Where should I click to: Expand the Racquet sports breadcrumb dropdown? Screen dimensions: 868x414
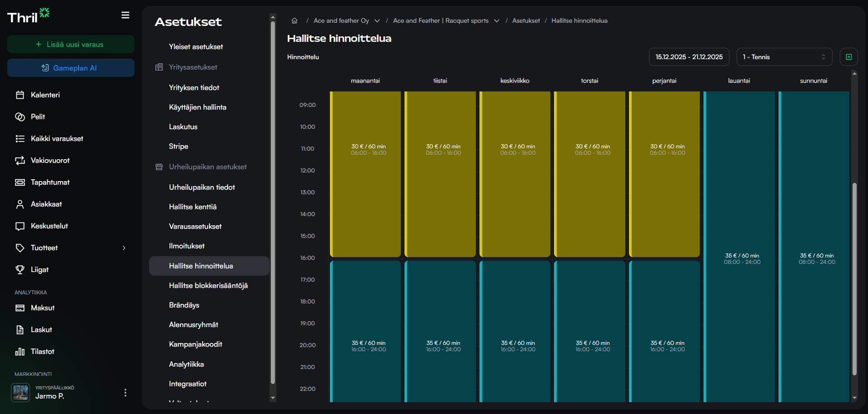[x=497, y=21]
